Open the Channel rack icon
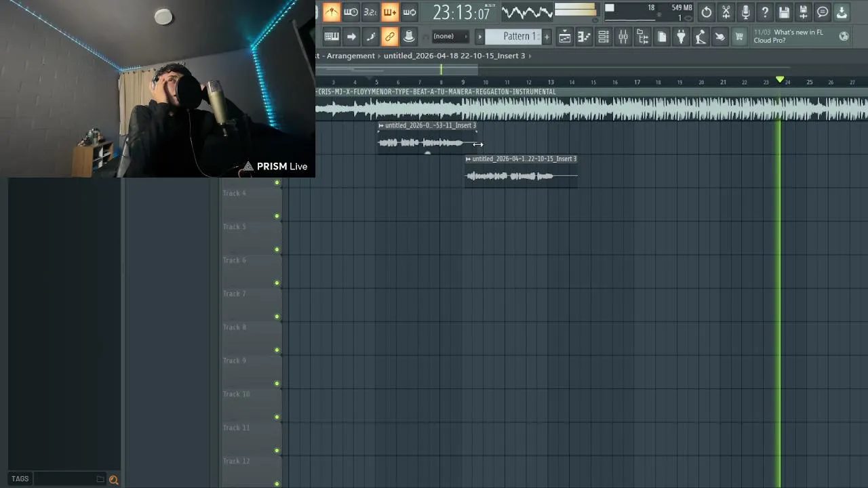868x488 pixels. pos(604,37)
